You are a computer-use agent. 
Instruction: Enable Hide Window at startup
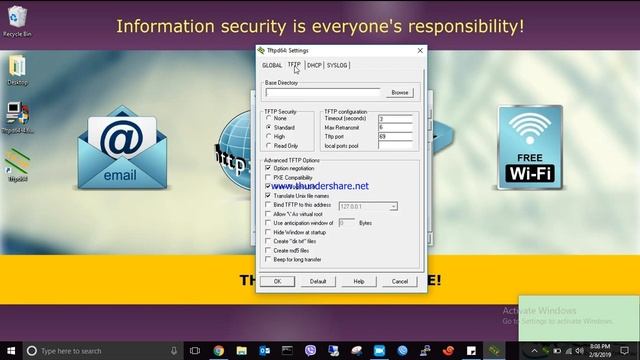pyautogui.click(x=268, y=232)
